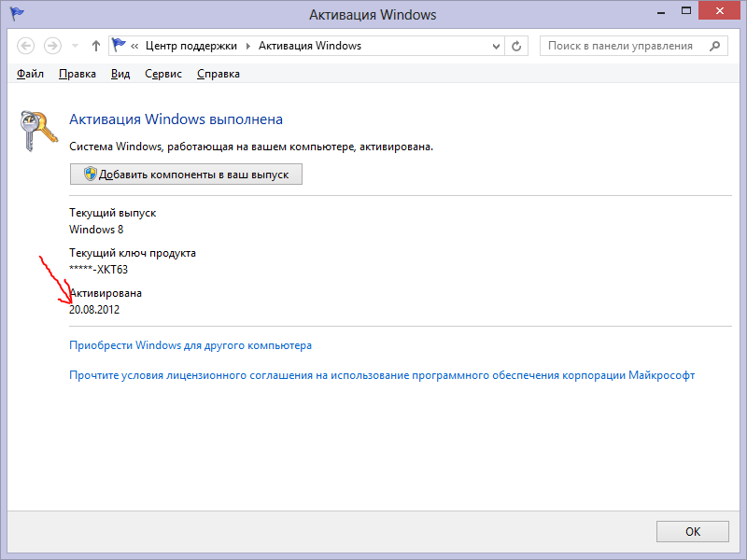The height and width of the screenshot is (560, 747).
Task: Click Добавить компоненты в ваш выпуск button
Action: 186,175
